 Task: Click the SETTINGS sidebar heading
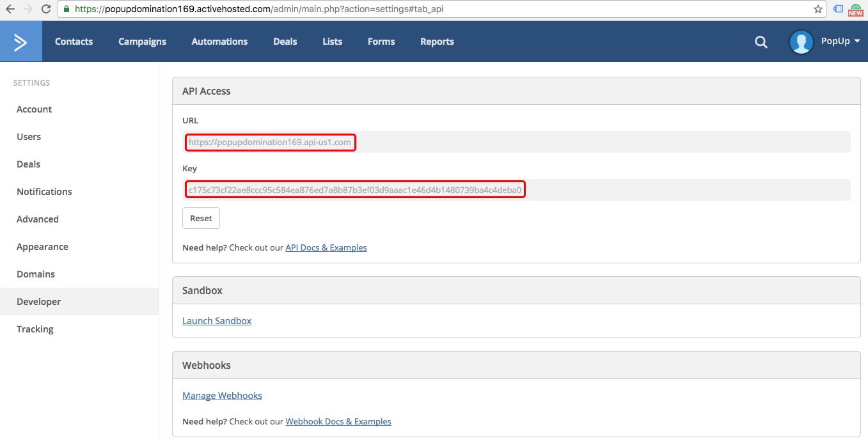(31, 83)
